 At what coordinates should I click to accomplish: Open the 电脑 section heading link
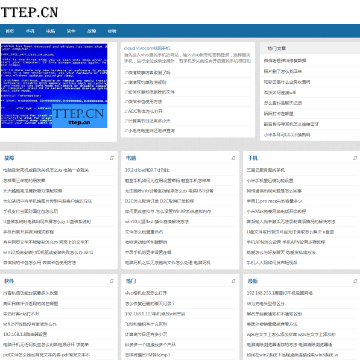tap(131, 158)
